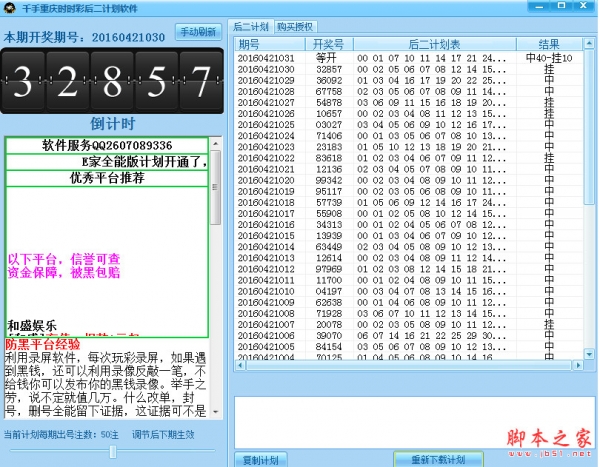Select row 20160421027 with number 54878
This screenshot has width=600, height=467.
409,103
